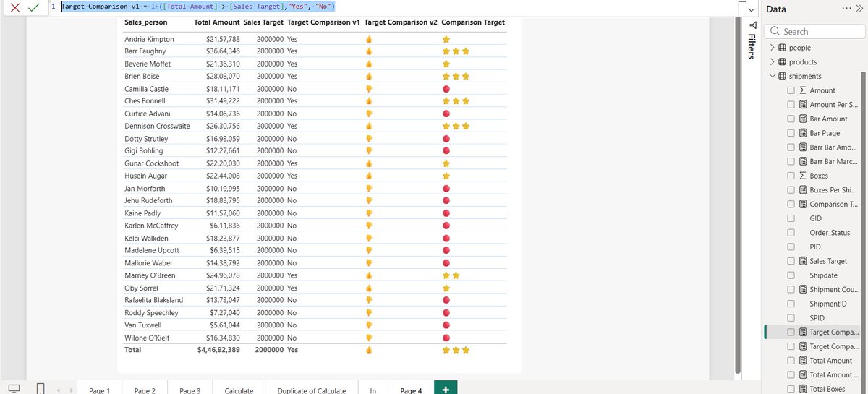Switch to mobile layout view icon
This screenshot has width=868, height=394.
[x=41, y=389]
